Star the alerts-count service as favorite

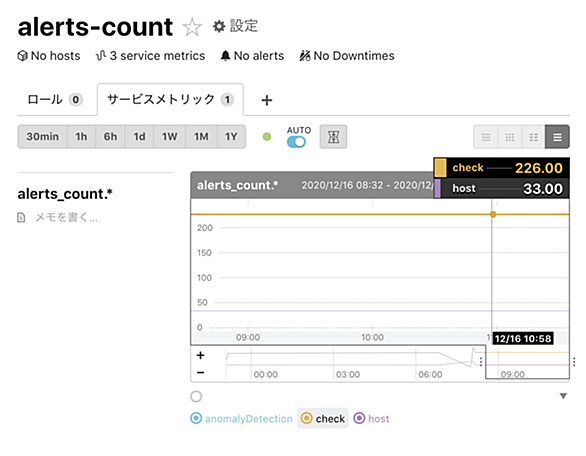pos(192,27)
